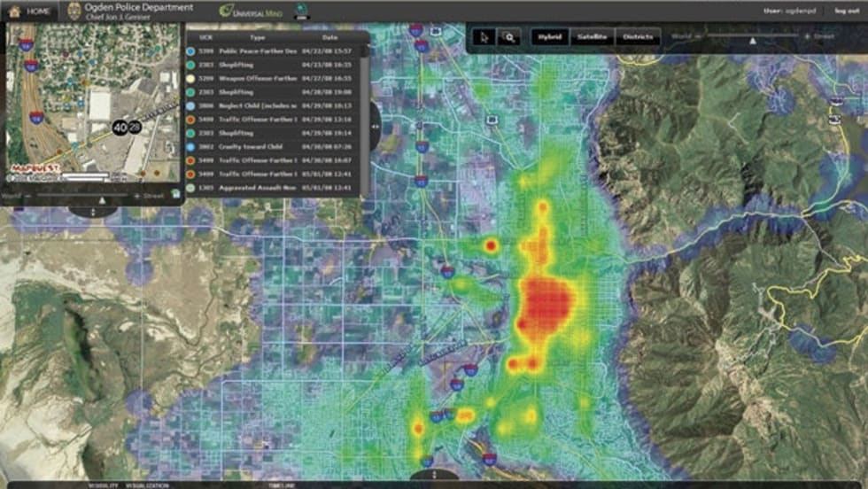Click the Universal Mind leaf logo
The width and height of the screenshot is (868, 489).
pos(227,11)
